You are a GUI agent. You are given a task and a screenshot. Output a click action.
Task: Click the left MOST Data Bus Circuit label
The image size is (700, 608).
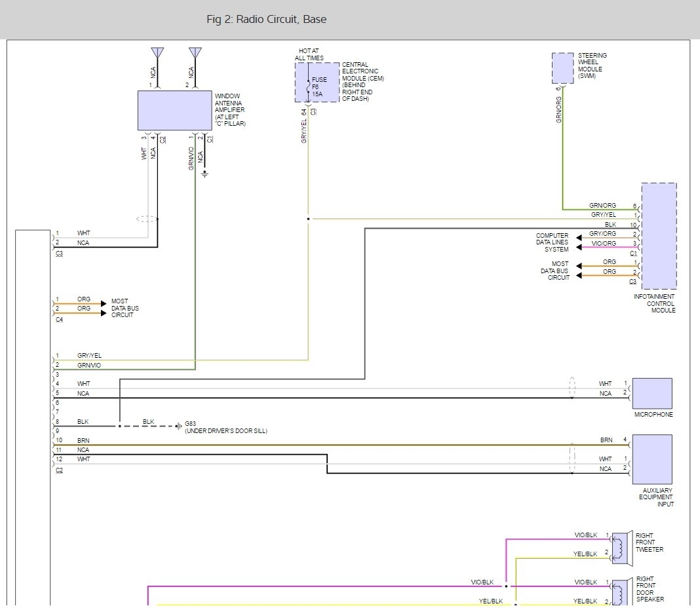(x=125, y=308)
